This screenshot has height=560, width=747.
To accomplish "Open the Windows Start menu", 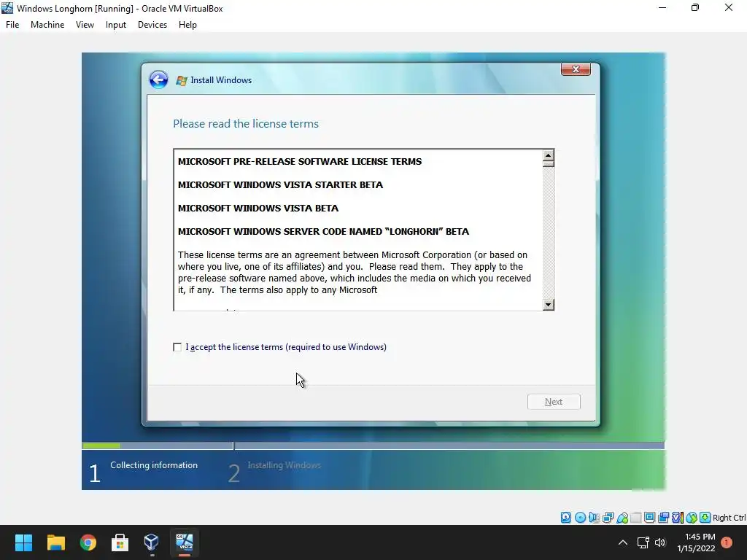I will pyautogui.click(x=23, y=542).
